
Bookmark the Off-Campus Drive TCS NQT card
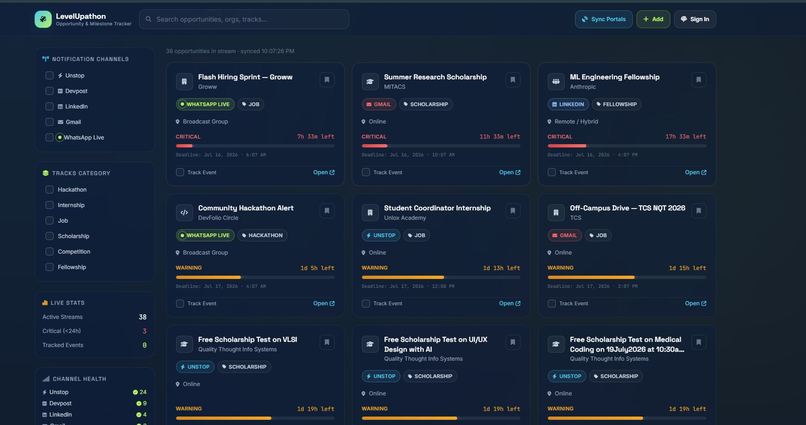click(699, 211)
